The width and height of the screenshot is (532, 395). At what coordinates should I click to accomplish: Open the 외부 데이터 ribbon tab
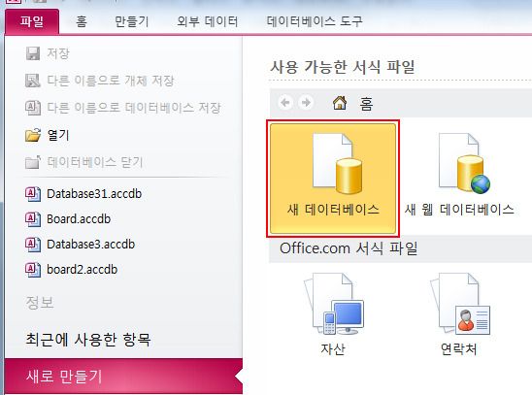[x=208, y=21]
